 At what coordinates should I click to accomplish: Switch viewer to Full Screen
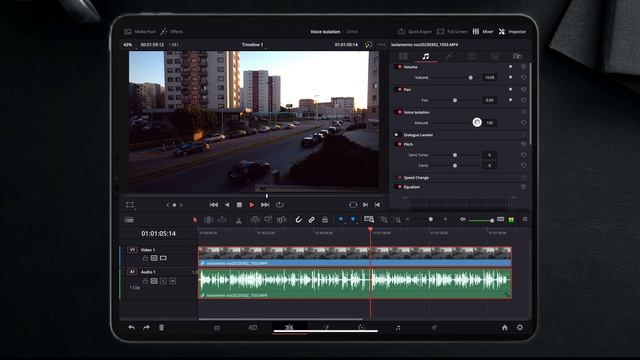tap(452, 31)
